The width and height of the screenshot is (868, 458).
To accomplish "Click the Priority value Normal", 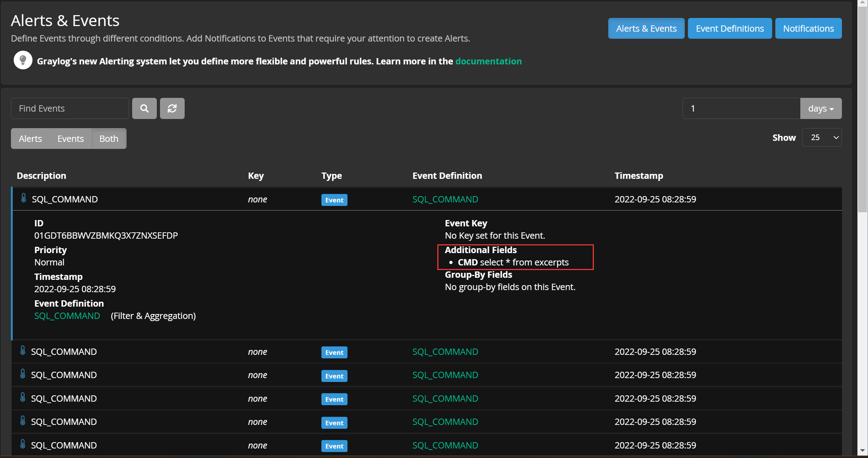I will [x=49, y=262].
